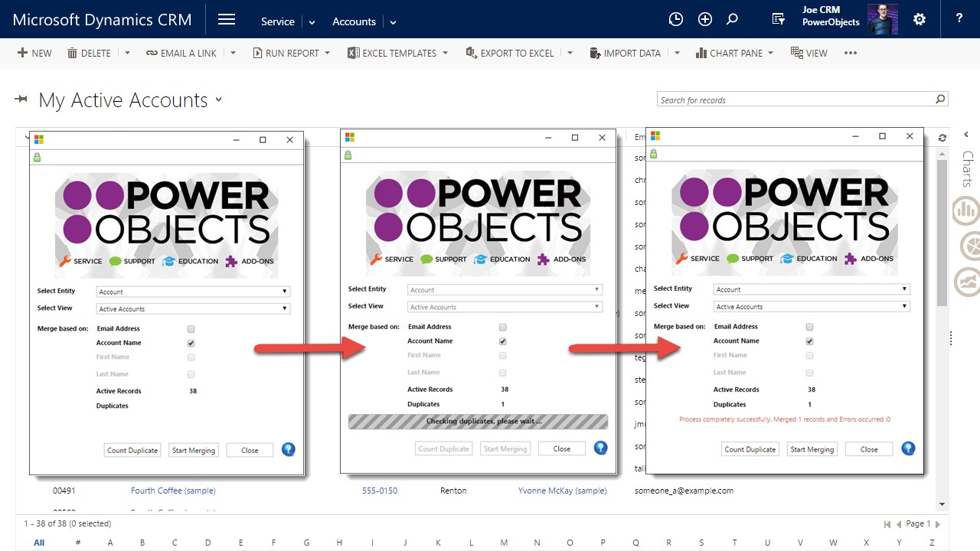The height and width of the screenshot is (551, 980).
Task: Click blue help icon in the right dialog
Action: pos(908,448)
